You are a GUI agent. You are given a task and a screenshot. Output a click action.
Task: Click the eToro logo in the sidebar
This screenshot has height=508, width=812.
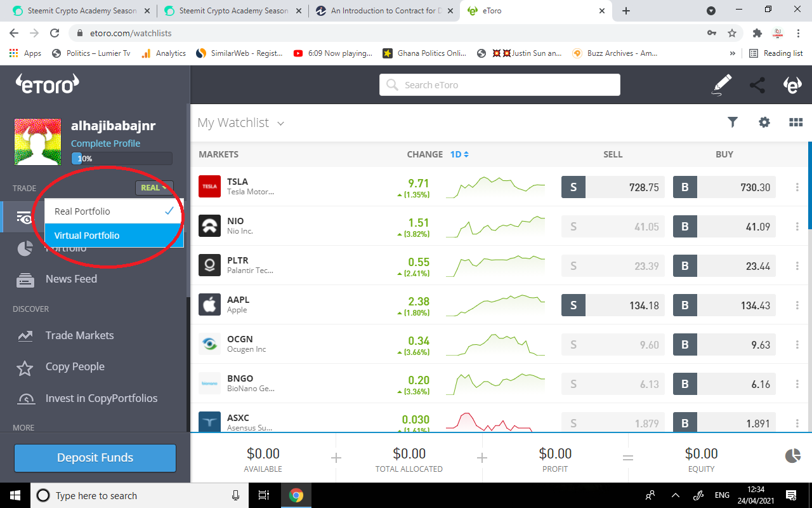[48, 84]
